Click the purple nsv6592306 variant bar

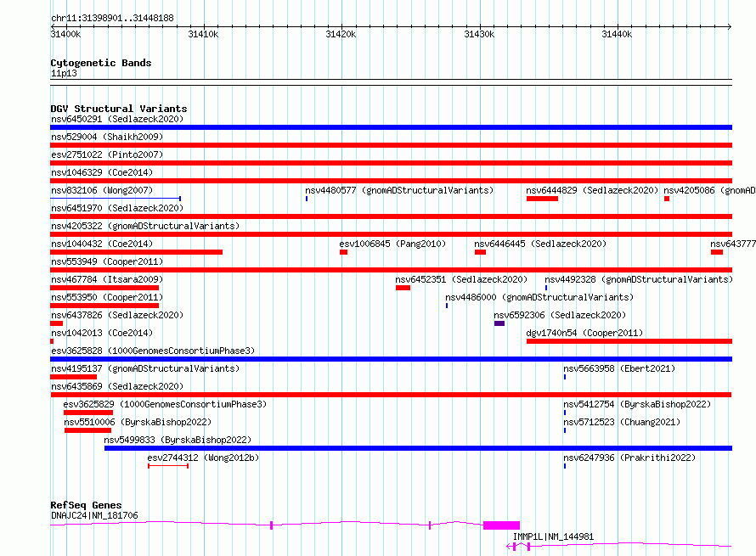pyautogui.click(x=499, y=323)
